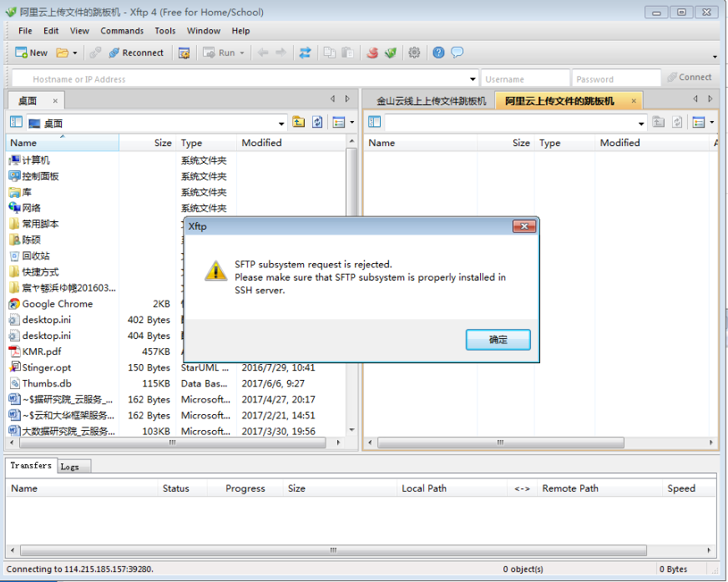728x582 pixels.
Task: Refresh the local pane file list
Action: (317, 122)
